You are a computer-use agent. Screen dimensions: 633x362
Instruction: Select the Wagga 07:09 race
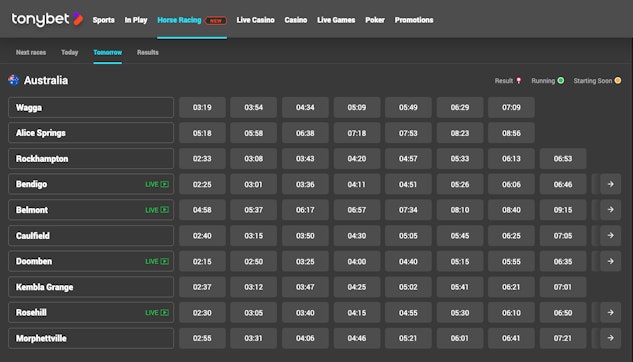click(x=511, y=107)
